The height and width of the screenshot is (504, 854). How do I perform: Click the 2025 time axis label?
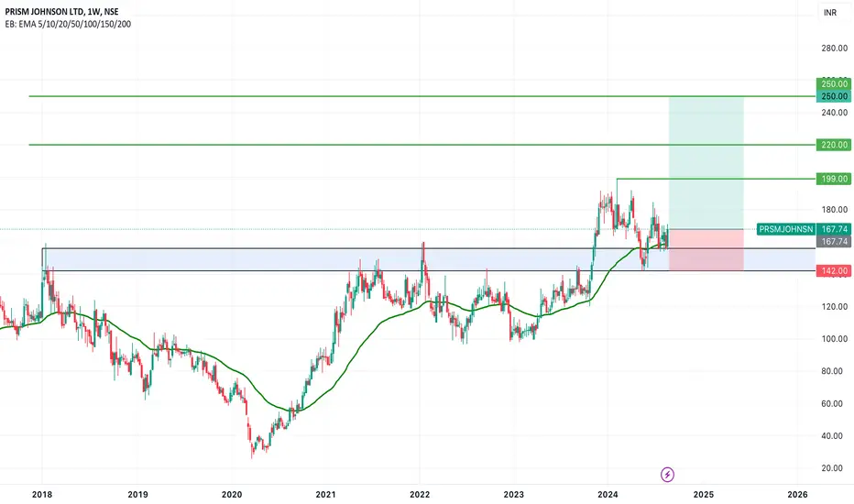click(x=704, y=495)
